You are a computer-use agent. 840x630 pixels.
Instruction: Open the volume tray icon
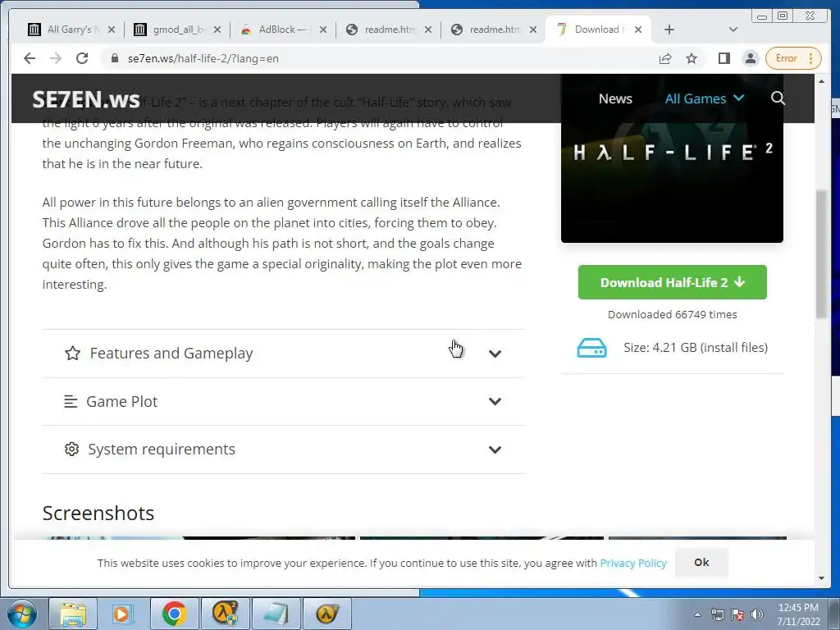(757, 614)
